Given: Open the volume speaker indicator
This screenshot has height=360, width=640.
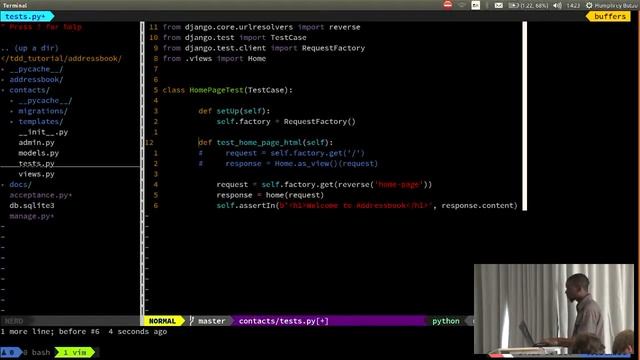Looking at the screenshot, I should pos(557,5).
